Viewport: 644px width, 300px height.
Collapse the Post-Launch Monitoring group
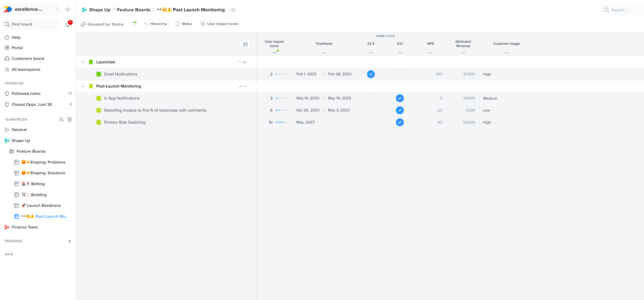pyautogui.click(x=83, y=86)
